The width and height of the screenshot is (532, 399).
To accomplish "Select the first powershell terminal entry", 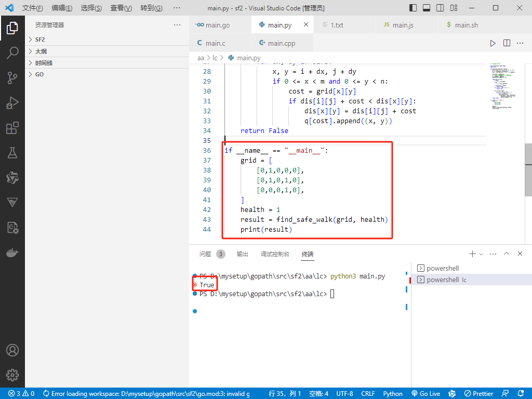I will pyautogui.click(x=472, y=268).
